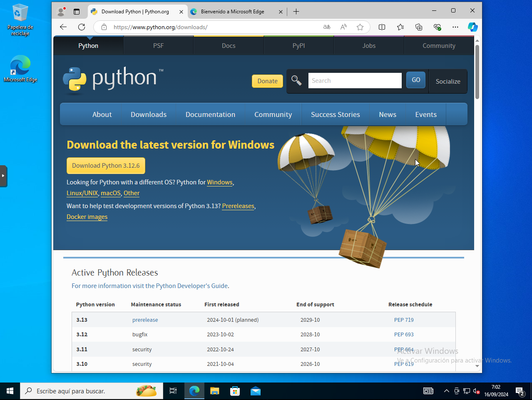
Task: Activate the Read aloud icon
Action: (x=343, y=27)
